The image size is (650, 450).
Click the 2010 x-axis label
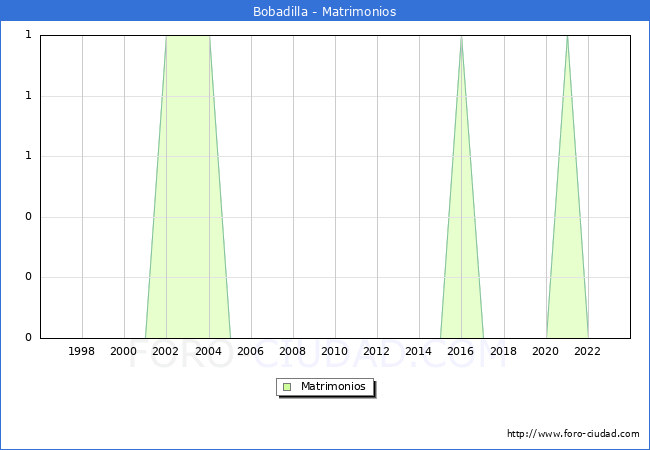coord(335,351)
